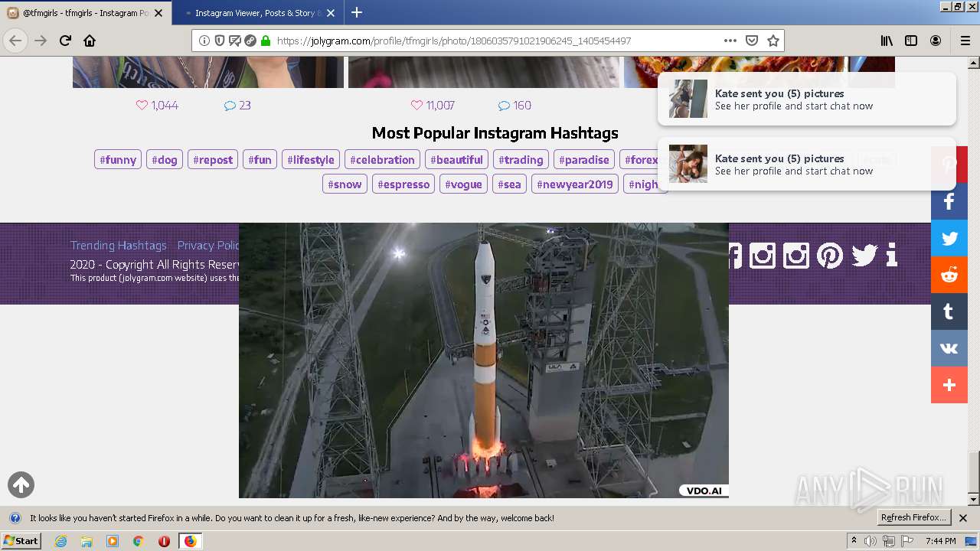
Task: Open the #sea hashtag
Action: pyautogui.click(x=509, y=184)
